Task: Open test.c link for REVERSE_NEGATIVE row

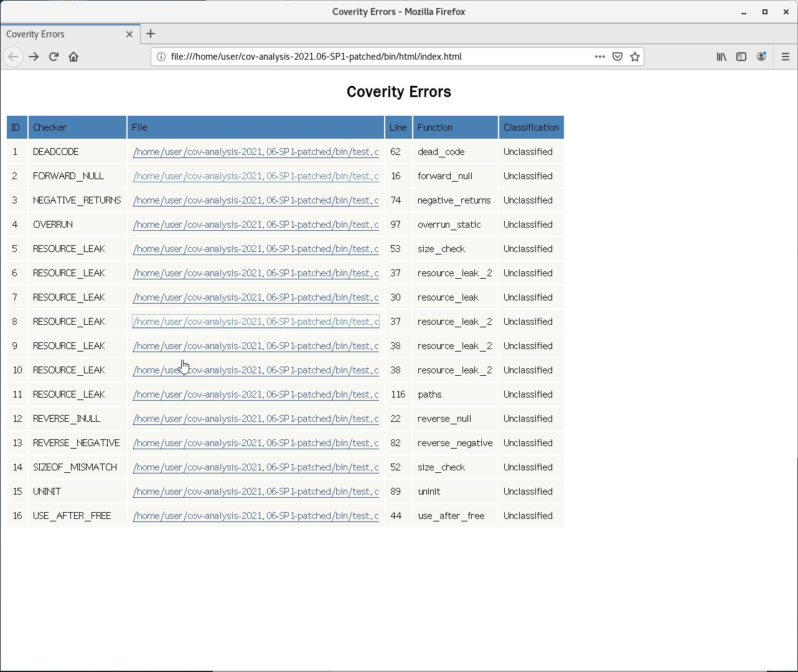Action: (x=256, y=443)
